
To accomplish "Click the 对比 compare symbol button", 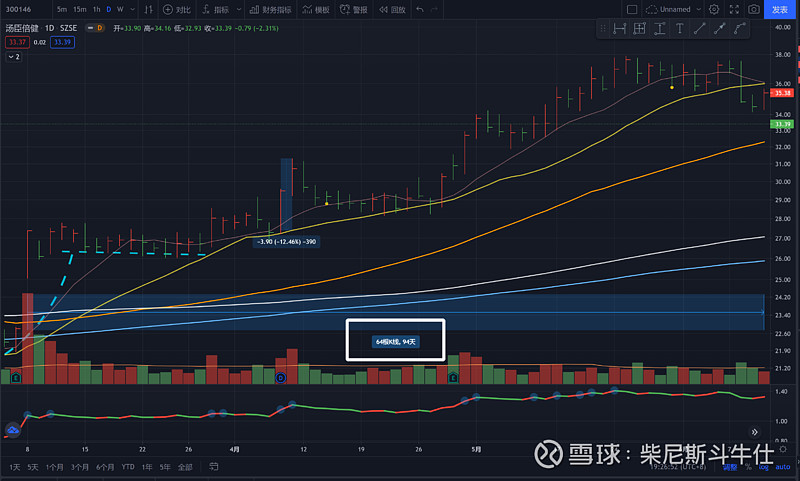I will [x=177, y=10].
